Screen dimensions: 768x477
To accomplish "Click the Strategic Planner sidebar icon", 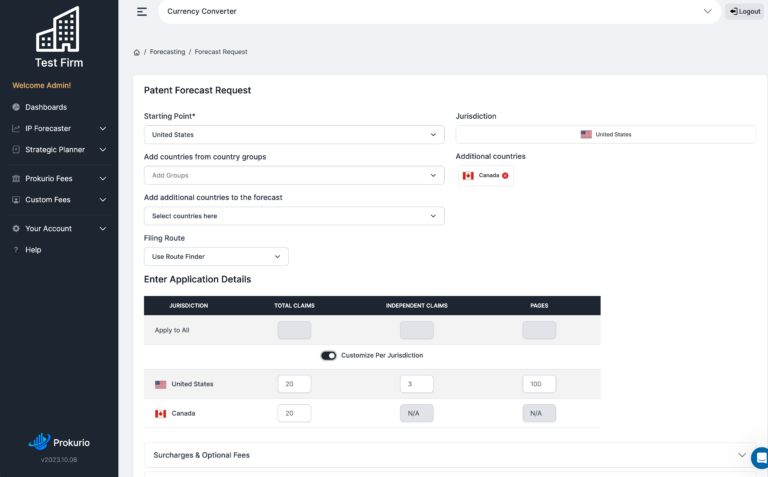I will pyautogui.click(x=16, y=149).
